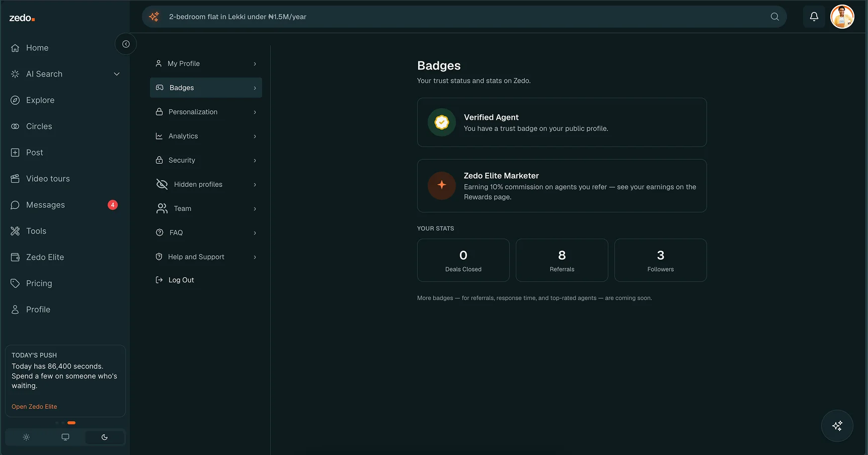Click the Messages chat bubble icon
The width and height of the screenshot is (868, 455).
point(15,205)
